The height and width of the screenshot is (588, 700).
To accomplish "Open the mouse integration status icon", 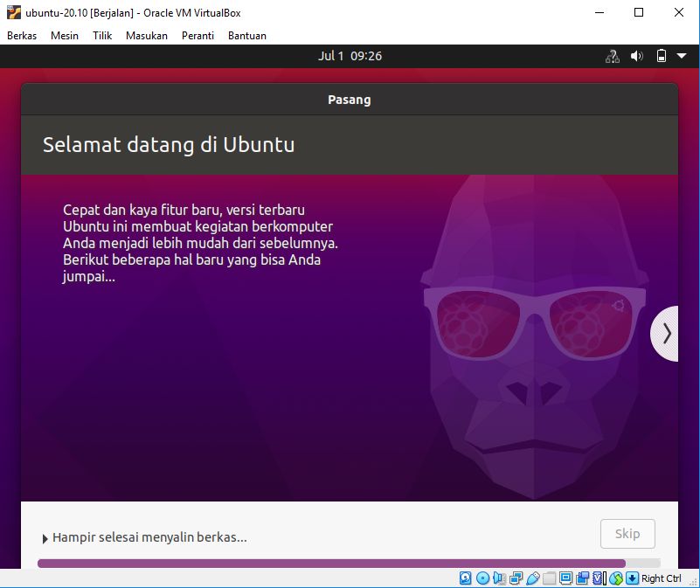I will [x=615, y=578].
